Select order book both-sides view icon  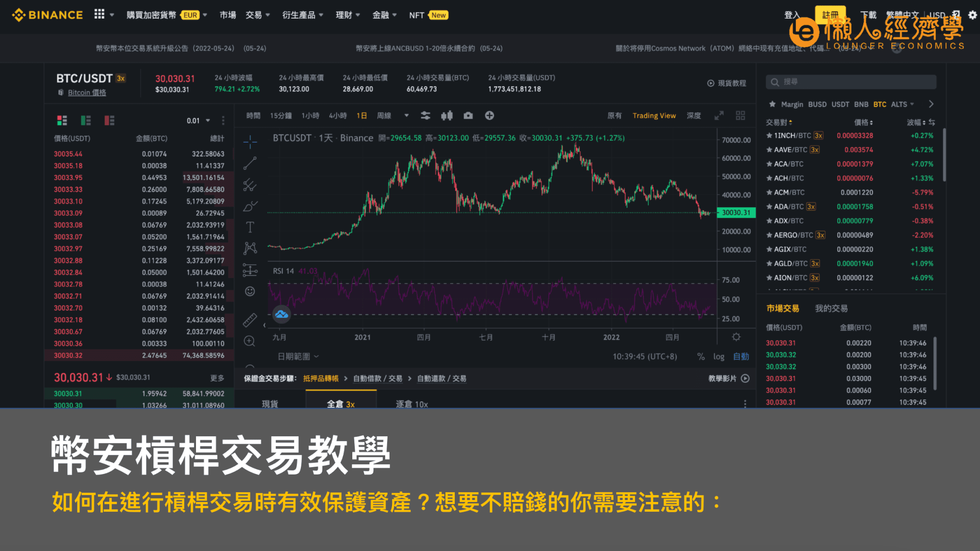pyautogui.click(x=62, y=120)
